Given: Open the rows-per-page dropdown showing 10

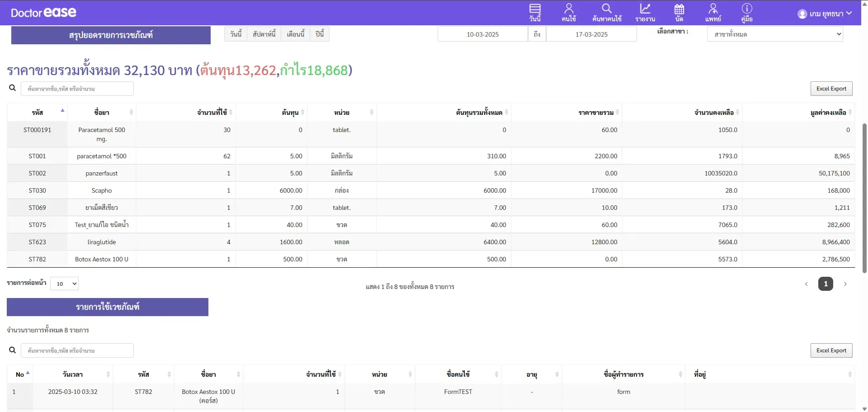Looking at the screenshot, I should click(64, 284).
